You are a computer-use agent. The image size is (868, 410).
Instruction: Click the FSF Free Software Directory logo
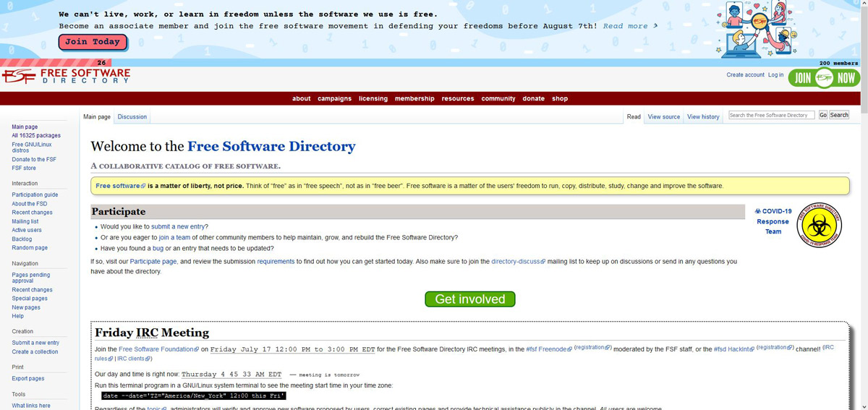[x=66, y=76]
